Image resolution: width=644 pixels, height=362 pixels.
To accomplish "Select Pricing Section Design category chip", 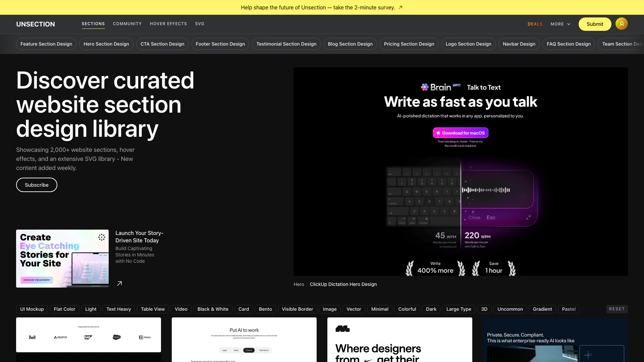I will pos(409,44).
